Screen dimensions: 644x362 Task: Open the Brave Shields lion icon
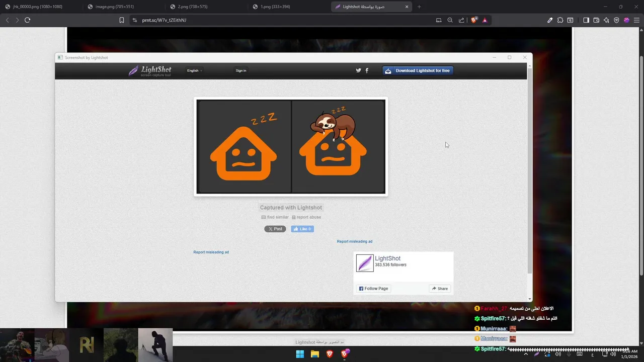473,20
